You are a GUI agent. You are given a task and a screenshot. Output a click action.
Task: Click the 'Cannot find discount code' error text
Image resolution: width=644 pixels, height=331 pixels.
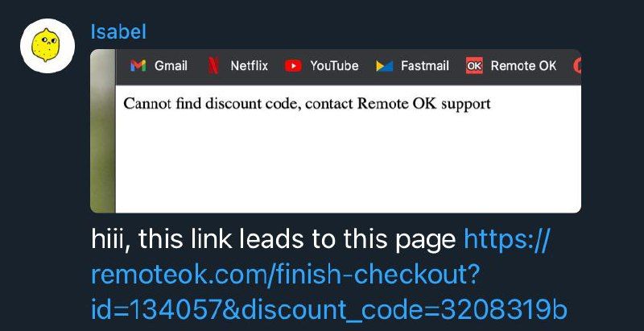point(307,105)
